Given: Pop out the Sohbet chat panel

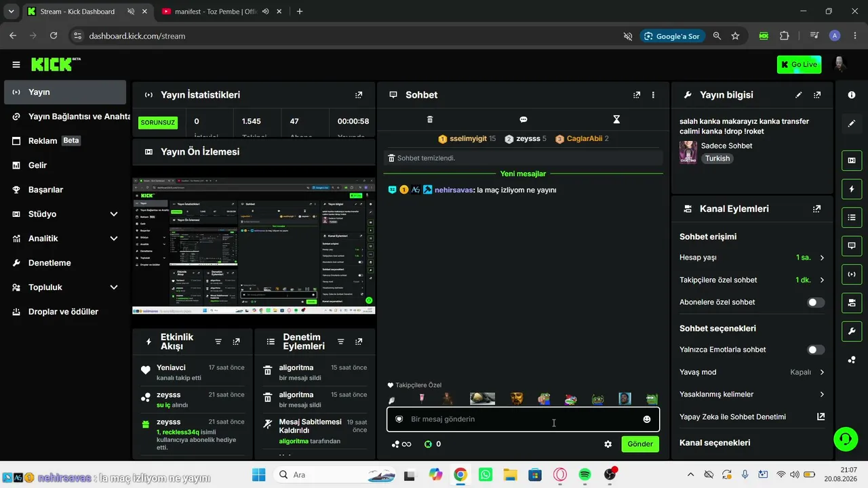Looking at the screenshot, I should [637, 95].
